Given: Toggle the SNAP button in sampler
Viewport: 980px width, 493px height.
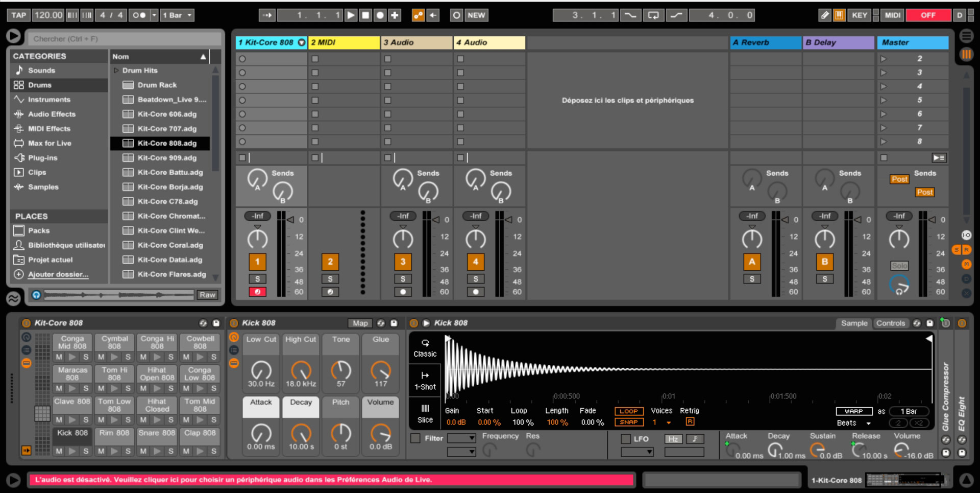Looking at the screenshot, I should pyautogui.click(x=629, y=422).
